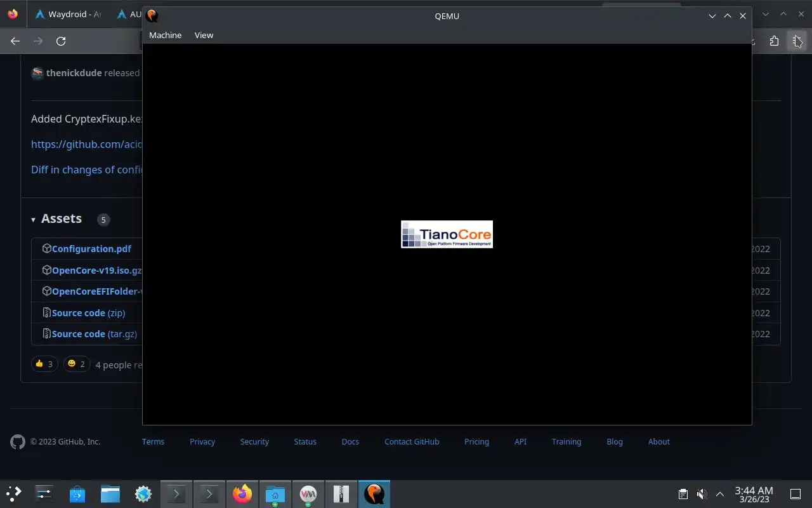Download Source code (tar.gz)

click(95, 334)
